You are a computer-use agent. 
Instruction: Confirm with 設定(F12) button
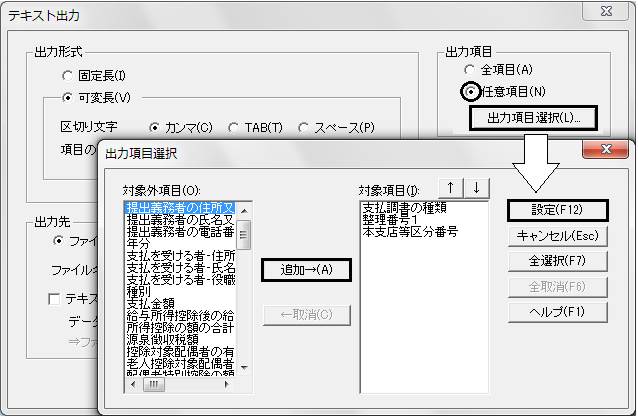coord(557,210)
